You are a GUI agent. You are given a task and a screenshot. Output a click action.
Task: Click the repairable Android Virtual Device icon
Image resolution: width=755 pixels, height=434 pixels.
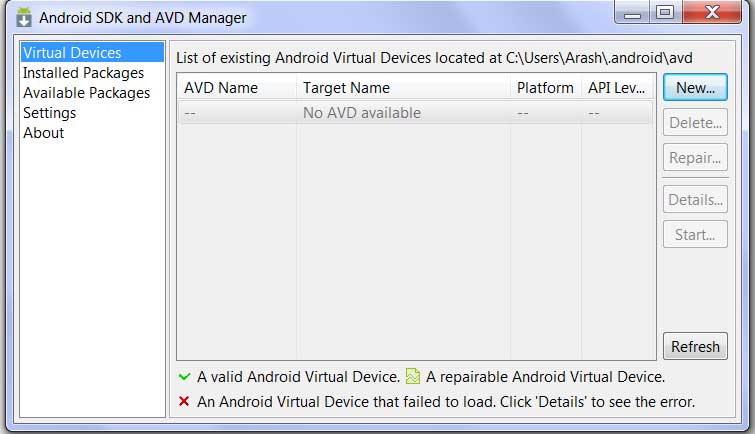tap(413, 376)
